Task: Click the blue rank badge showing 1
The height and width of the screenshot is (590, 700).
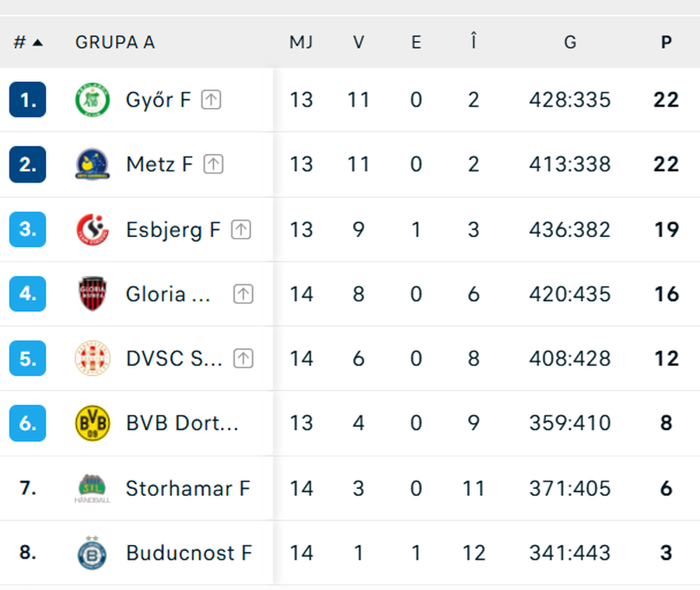Action: 26,99
